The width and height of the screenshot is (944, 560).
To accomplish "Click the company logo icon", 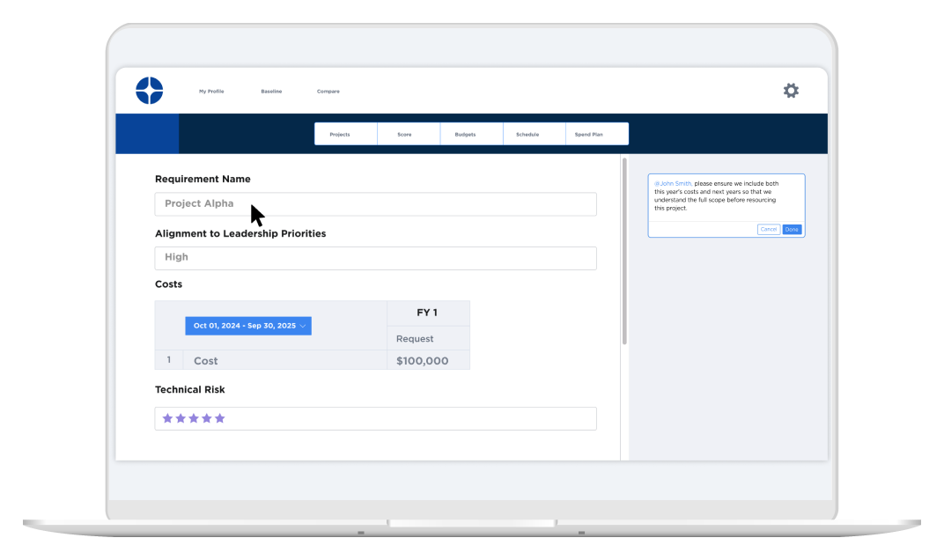I will pos(148,90).
